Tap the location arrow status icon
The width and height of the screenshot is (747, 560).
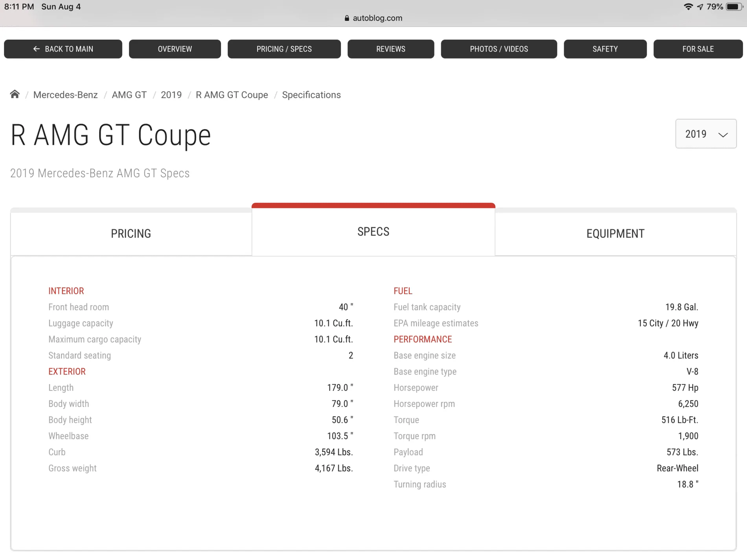pos(700,7)
